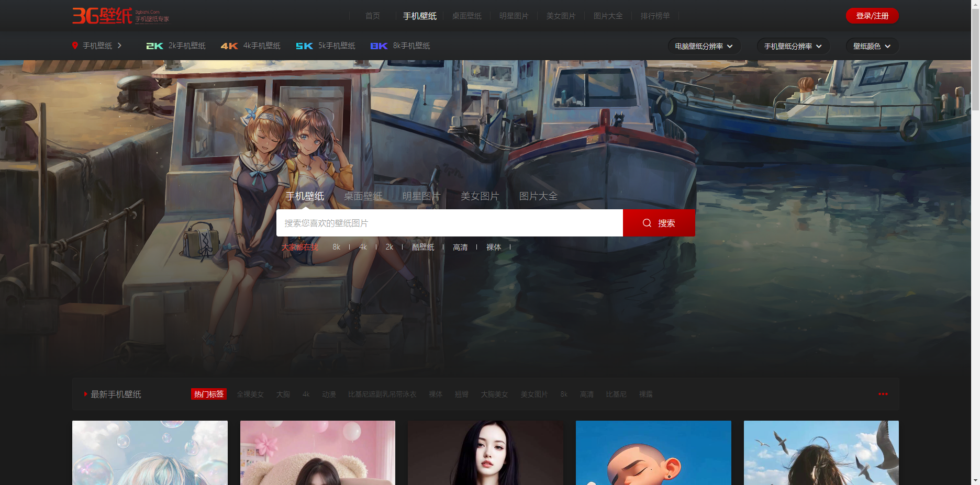The width and height of the screenshot is (980, 485).
Task: Open the 8k手机壁纸 link
Action: [x=411, y=46]
